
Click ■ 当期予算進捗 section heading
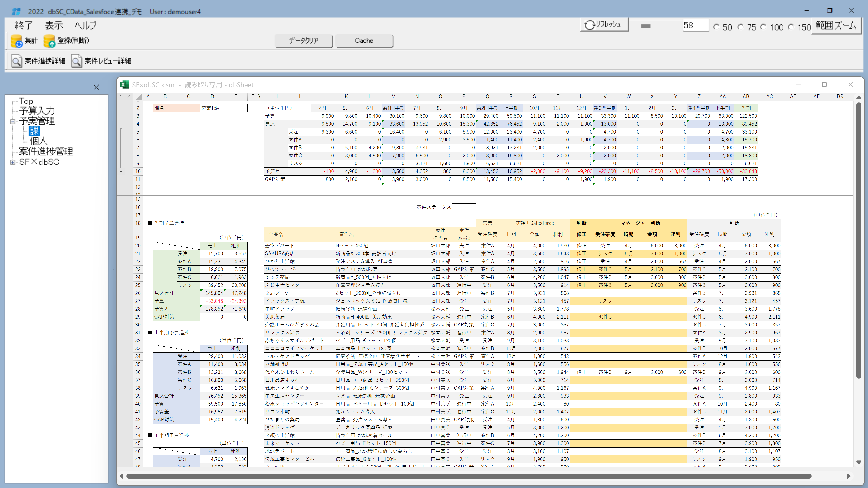(x=166, y=223)
